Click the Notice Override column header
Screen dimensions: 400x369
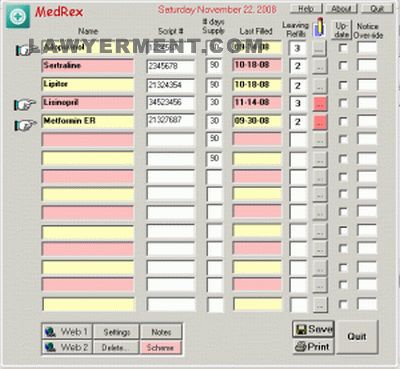[x=368, y=30]
